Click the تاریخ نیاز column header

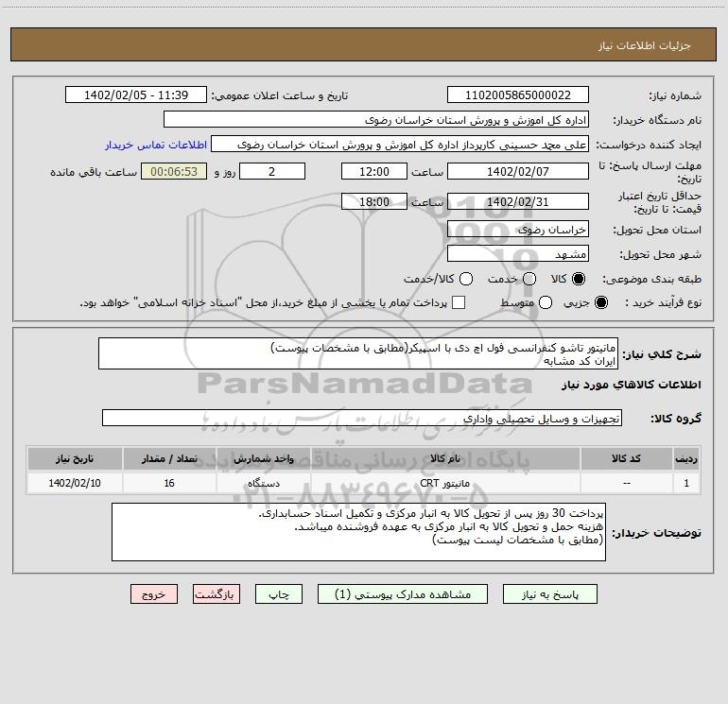coord(75,458)
